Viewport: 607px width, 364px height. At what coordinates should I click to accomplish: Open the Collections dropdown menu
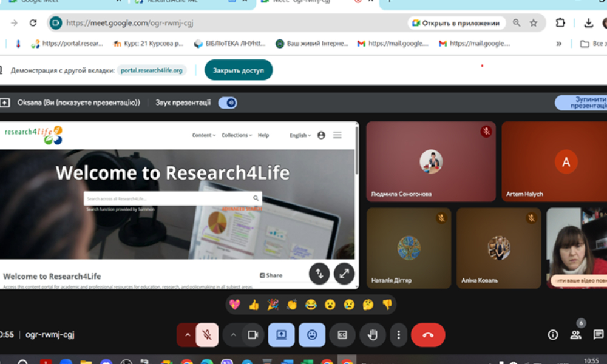click(x=236, y=135)
